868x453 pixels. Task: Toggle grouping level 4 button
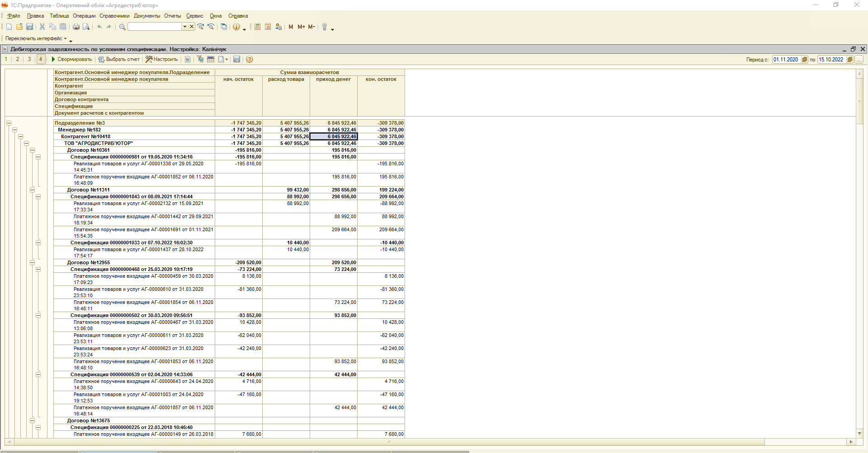coord(41,60)
